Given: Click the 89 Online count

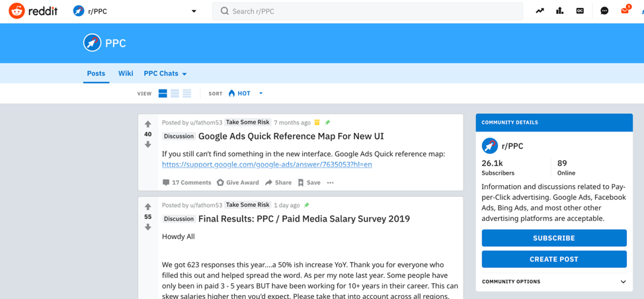Looking at the screenshot, I should click(x=566, y=167).
